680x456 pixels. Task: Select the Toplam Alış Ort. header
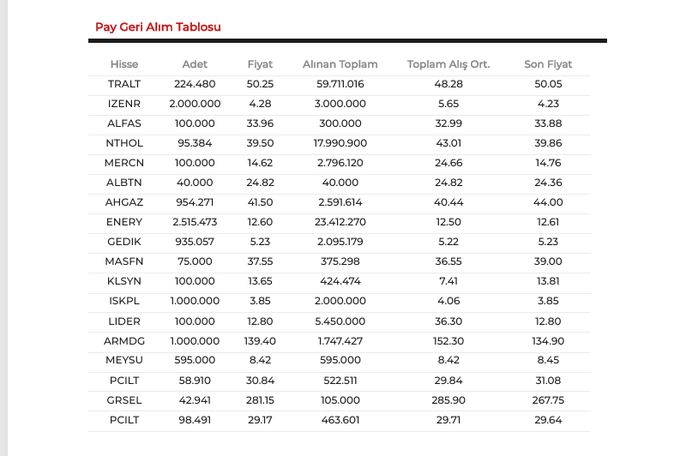point(448,64)
